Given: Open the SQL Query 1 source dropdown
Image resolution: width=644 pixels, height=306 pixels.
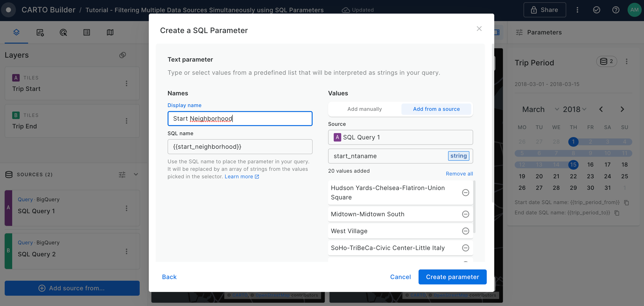Looking at the screenshot, I should 400,137.
